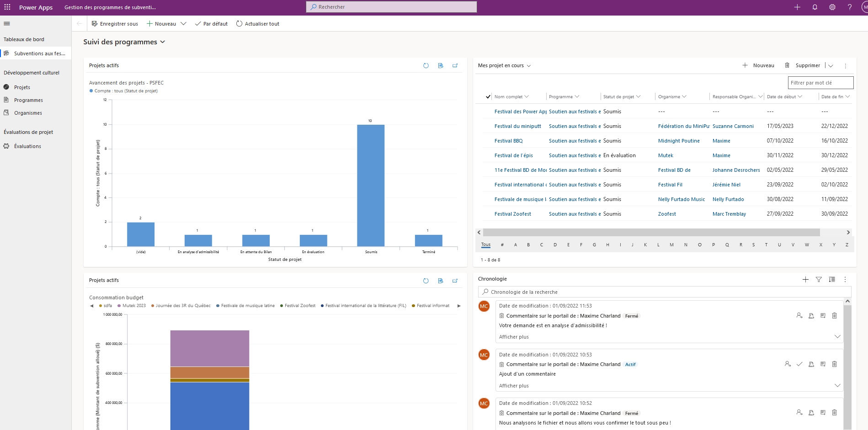Open the Mes projet en cours view selector

click(x=505, y=66)
